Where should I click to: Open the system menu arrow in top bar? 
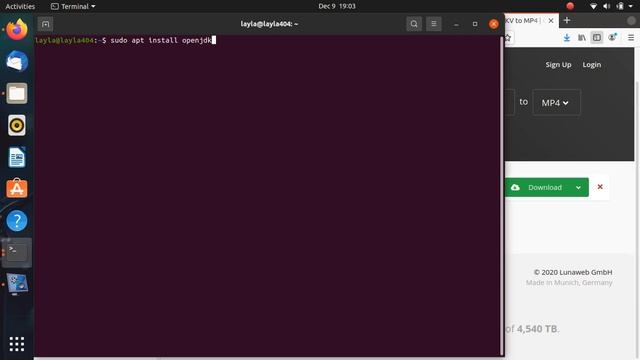pos(631,6)
